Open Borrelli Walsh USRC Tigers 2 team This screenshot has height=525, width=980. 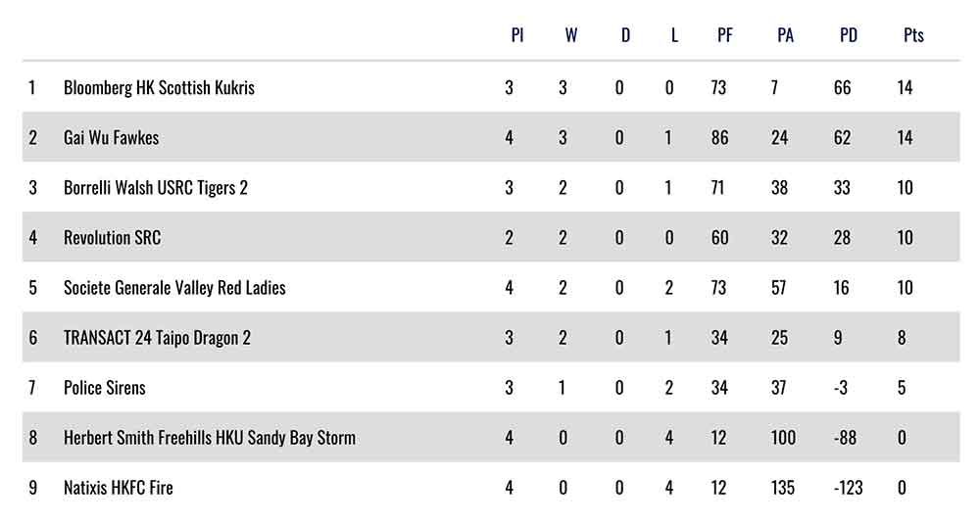(x=155, y=188)
